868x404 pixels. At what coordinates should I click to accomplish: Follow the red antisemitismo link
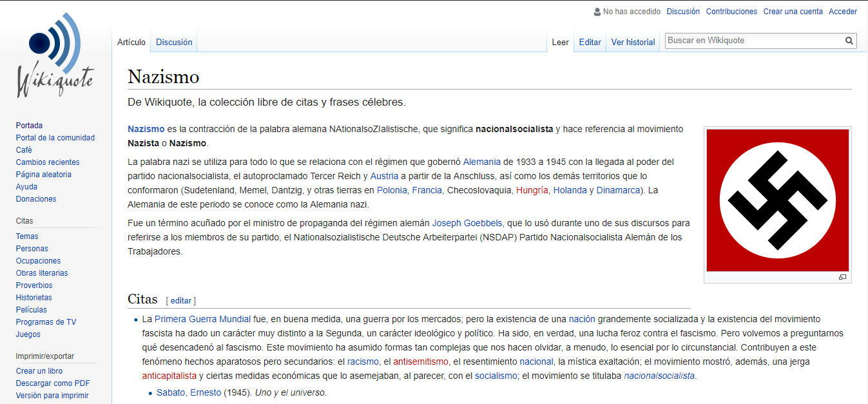click(421, 361)
